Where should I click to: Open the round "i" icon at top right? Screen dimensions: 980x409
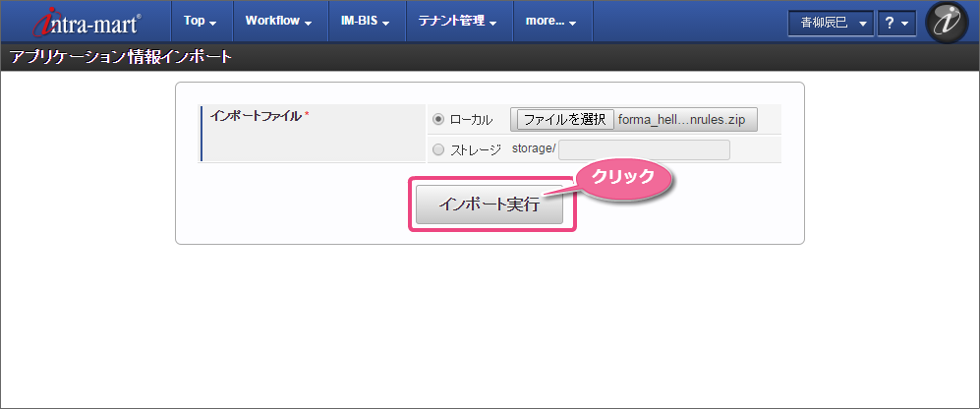[947, 23]
